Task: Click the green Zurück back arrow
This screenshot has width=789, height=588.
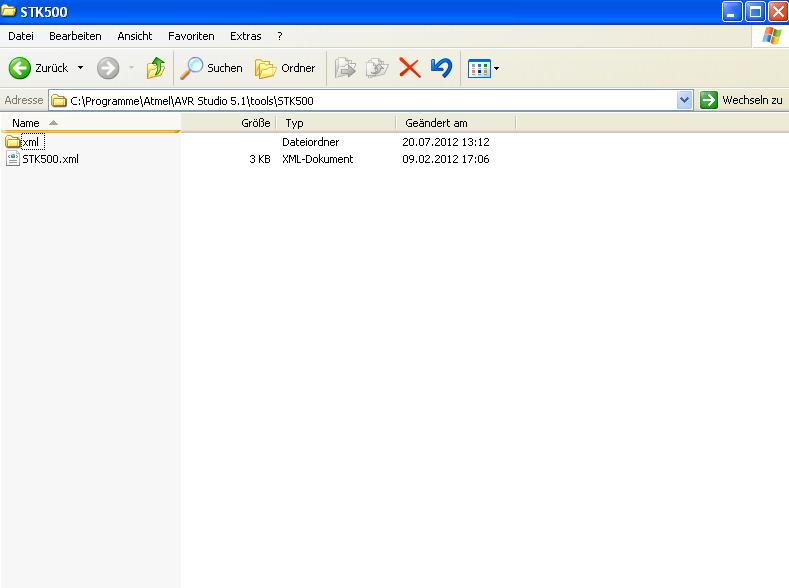Action: tap(20, 68)
